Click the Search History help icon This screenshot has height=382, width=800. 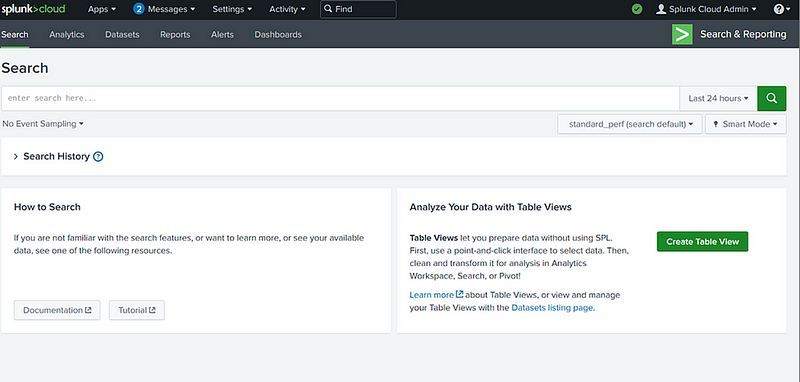98,157
